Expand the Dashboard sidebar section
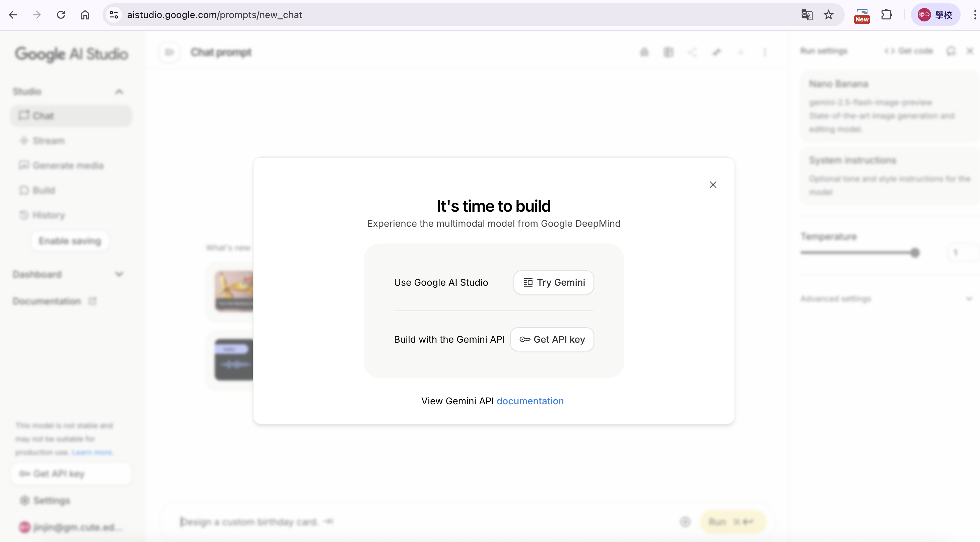 119,274
